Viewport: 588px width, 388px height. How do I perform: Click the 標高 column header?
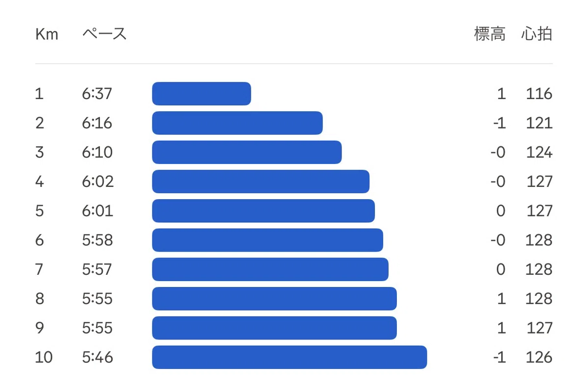(x=490, y=34)
